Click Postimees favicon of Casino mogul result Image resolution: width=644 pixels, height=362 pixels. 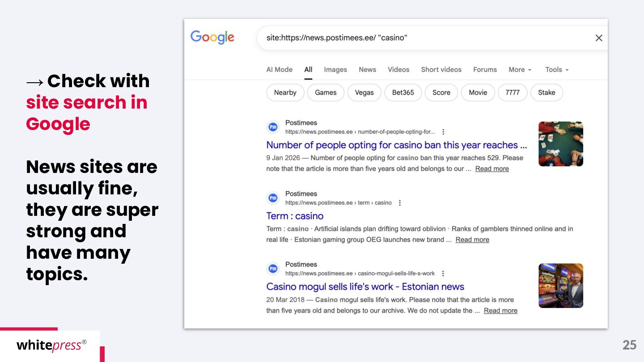273,269
